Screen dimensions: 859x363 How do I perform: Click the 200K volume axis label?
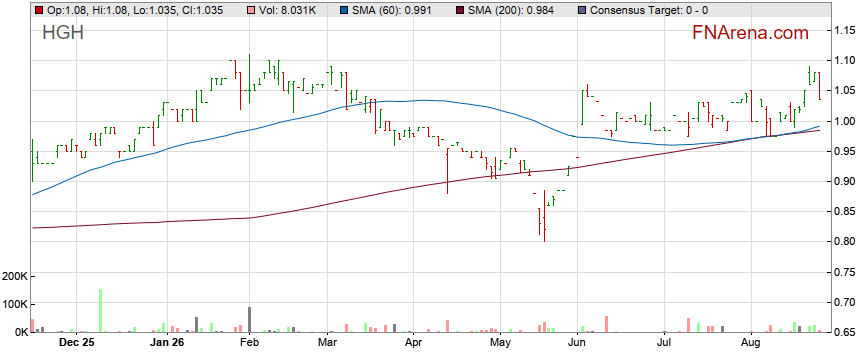15,276
